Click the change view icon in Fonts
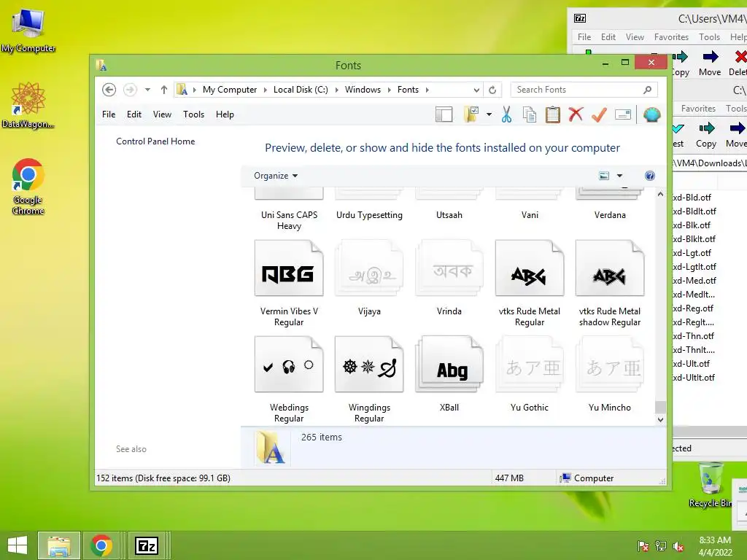The height and width of the screenshot is (560, 747). pyautogui.click(x=603, y=176)
